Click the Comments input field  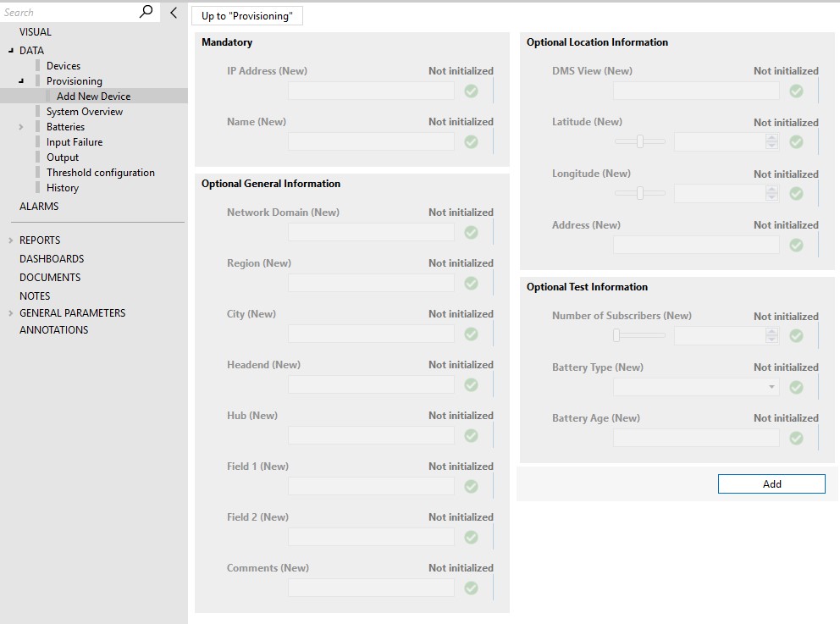tap(371, 588)
